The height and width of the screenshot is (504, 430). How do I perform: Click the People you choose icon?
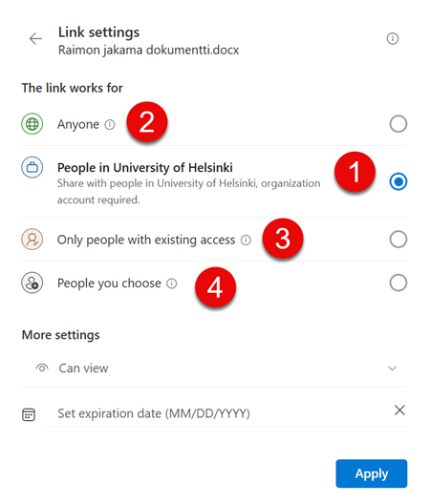32,283
